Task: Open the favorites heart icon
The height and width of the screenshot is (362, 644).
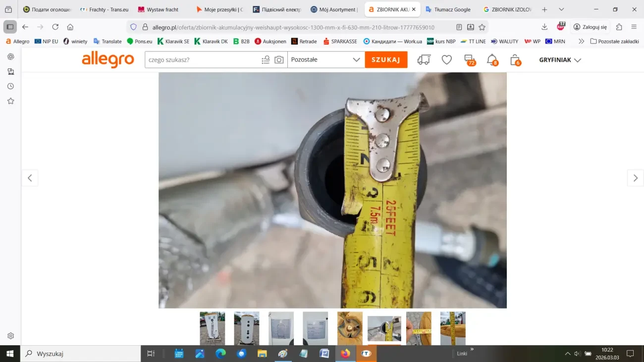Action: (446, 59)
